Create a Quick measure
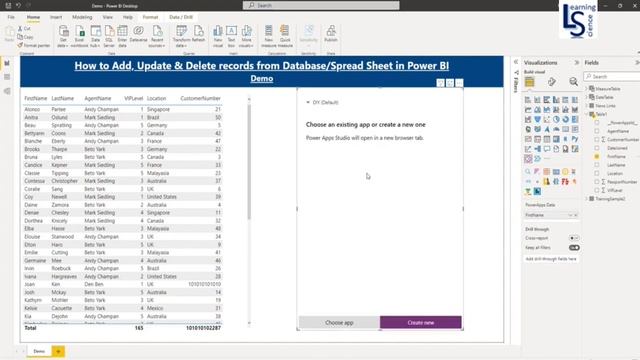Image resolution: width=640 pixels, height=360 pixels. tap(285, 36)
